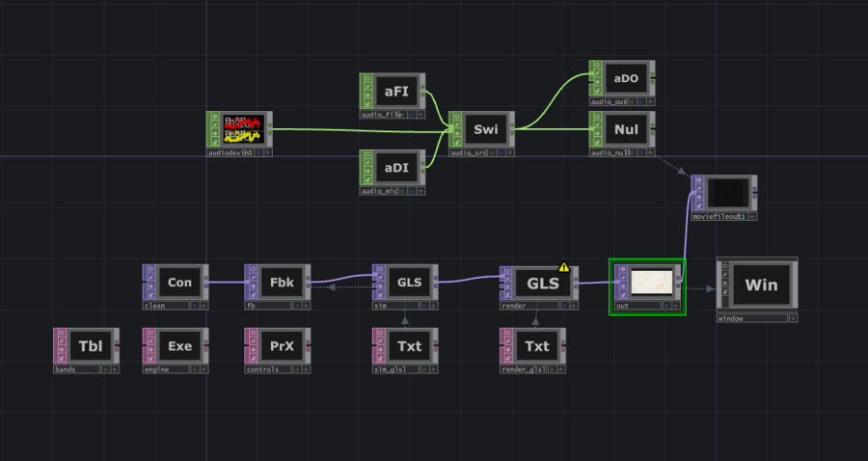Select the audiodevin1 waveform viewer
The width and height of the screenshot is (868, 461).
244,129
